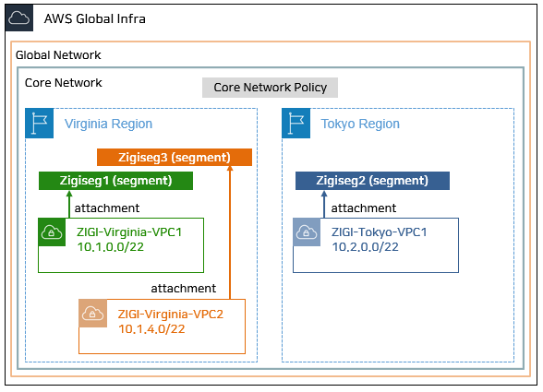Click the Global Network label
The image size is (543, 392).
(58, 55)
